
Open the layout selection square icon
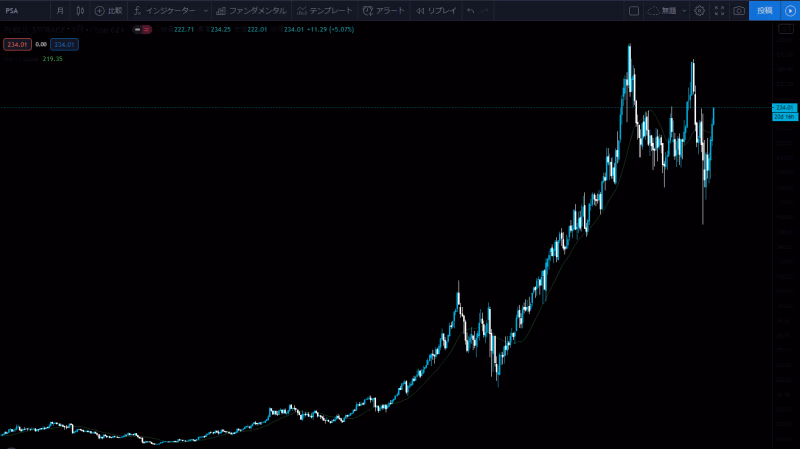tap(633, 10)
